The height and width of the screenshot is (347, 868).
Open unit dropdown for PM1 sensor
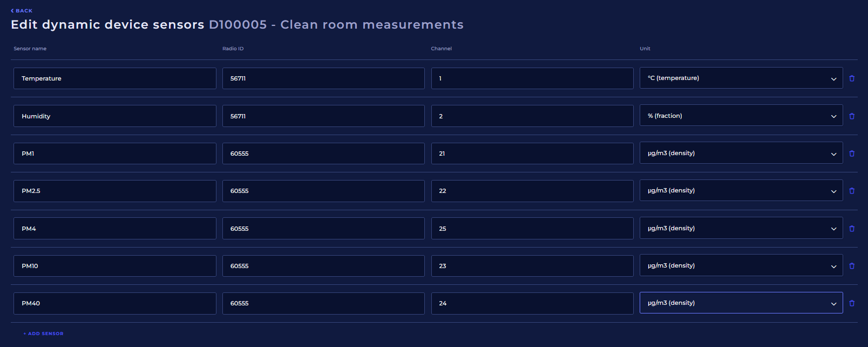pyautogui.click(x=741, y=154)
